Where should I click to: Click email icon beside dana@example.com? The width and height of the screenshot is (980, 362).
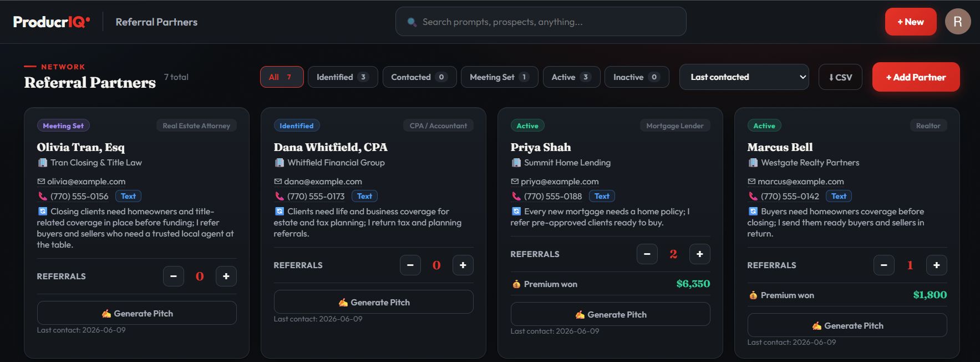(278, 182)
